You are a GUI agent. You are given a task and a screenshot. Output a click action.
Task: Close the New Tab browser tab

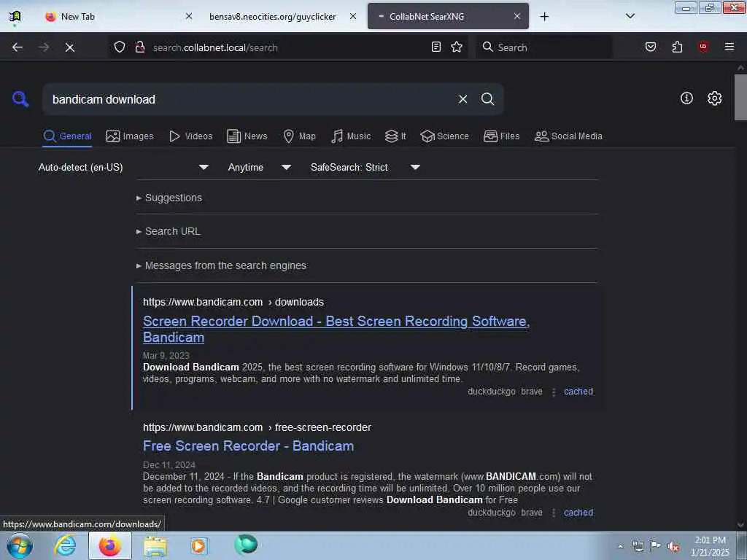click(189, 16)
